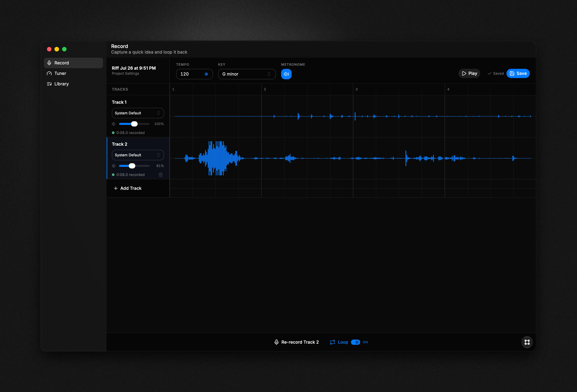The width and height of the screenshot is (577, 392).
Task: Delete Track 2 with trash icon
Action: pyautogui.click(x=161, y=175)
